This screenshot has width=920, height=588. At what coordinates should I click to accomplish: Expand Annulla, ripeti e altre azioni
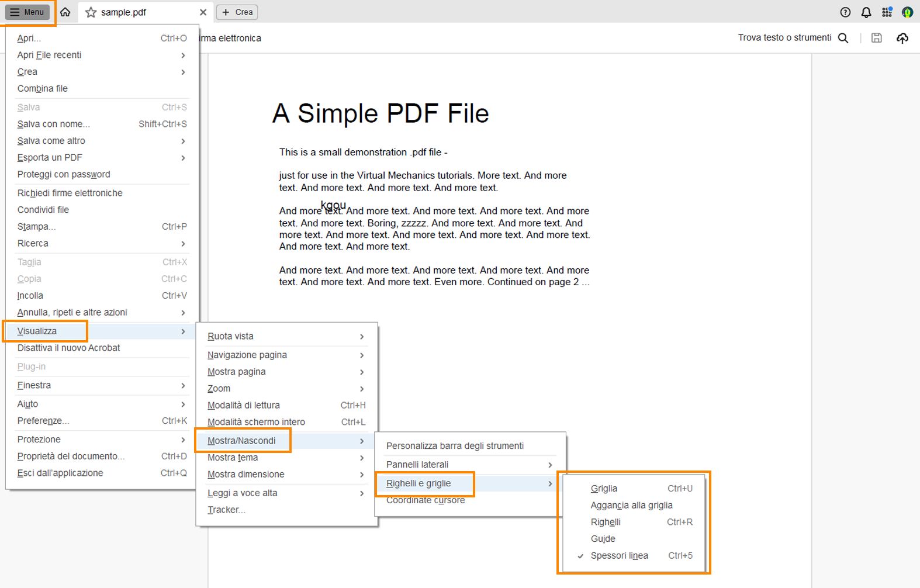102,313
